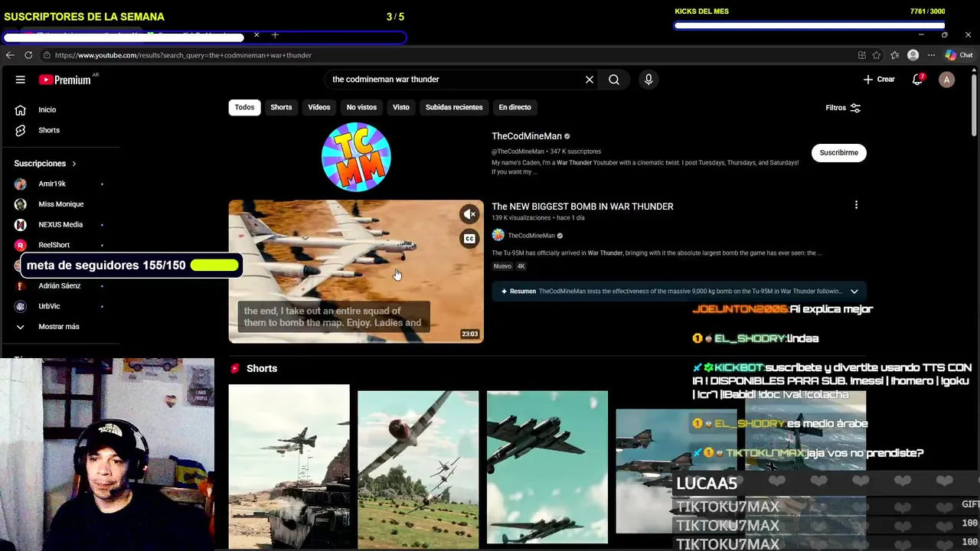Open the TheCodMineMan channel name link
Image resolution: width=980 pixels, height=551 pixels.
[x=527, y=136]
